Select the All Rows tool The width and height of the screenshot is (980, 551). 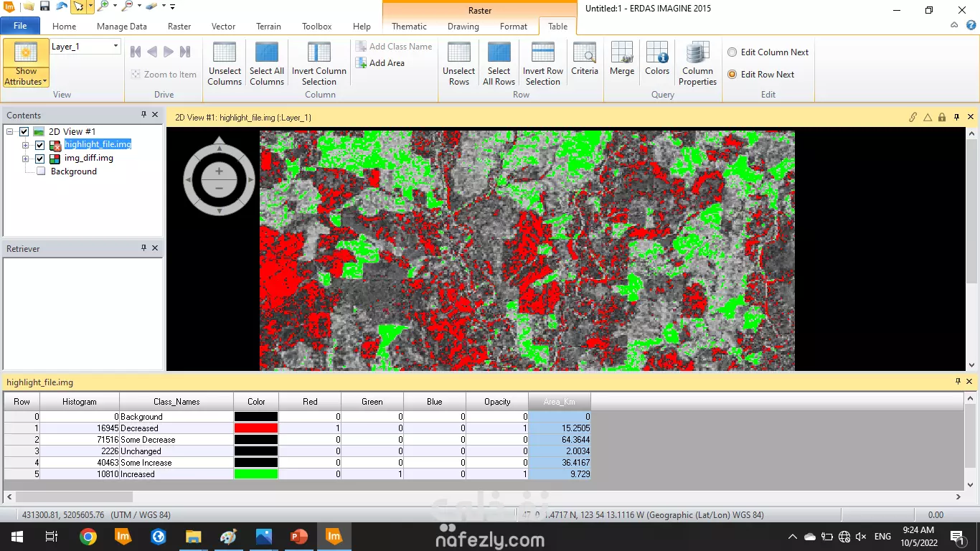pyautogui.click(x=499, y=63)
